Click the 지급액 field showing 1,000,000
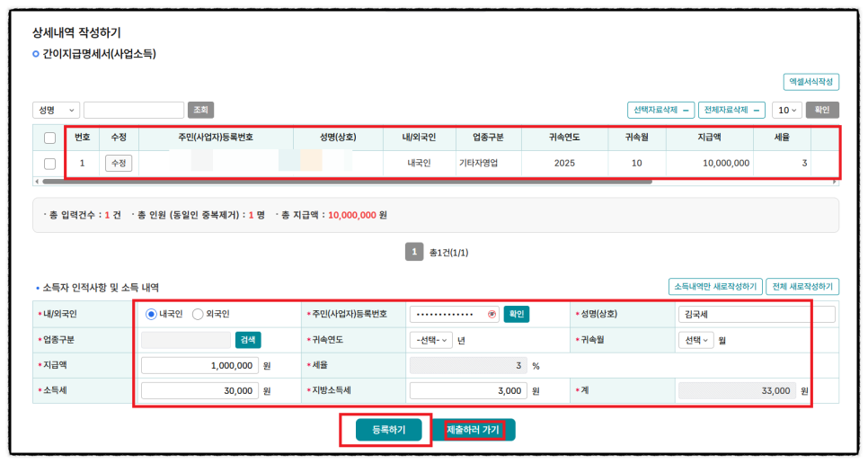 pos(199,365)
